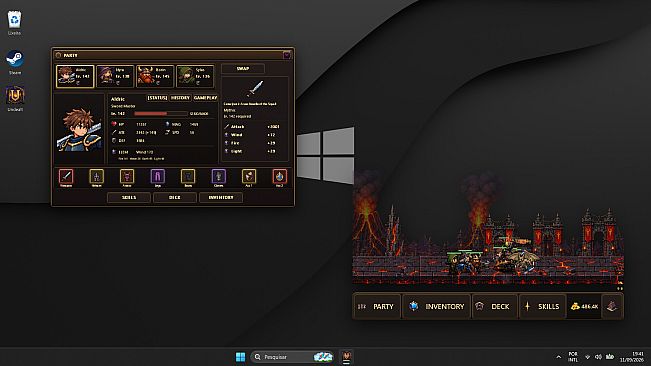This screenshot has width=651, height=366.
Task: Switch to the Gameplay tab
Action: point(206,98)
